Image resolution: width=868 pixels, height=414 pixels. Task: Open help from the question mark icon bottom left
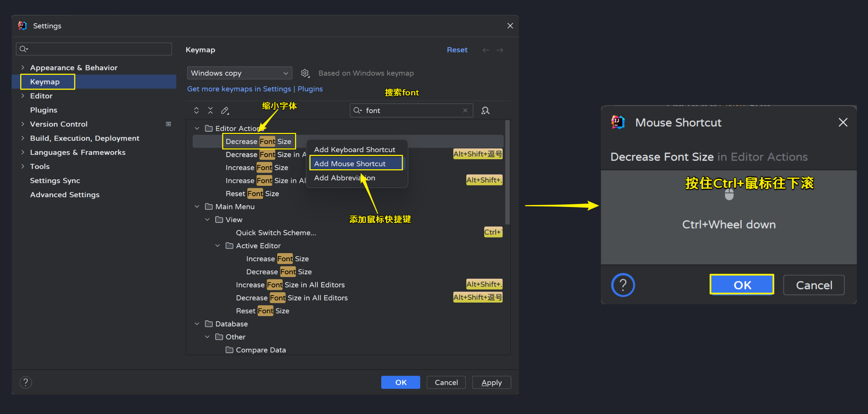click(26, 382)
